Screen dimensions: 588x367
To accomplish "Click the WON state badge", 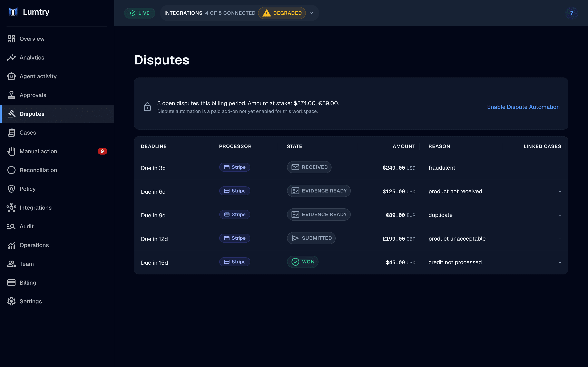I will tap(303, 262).
